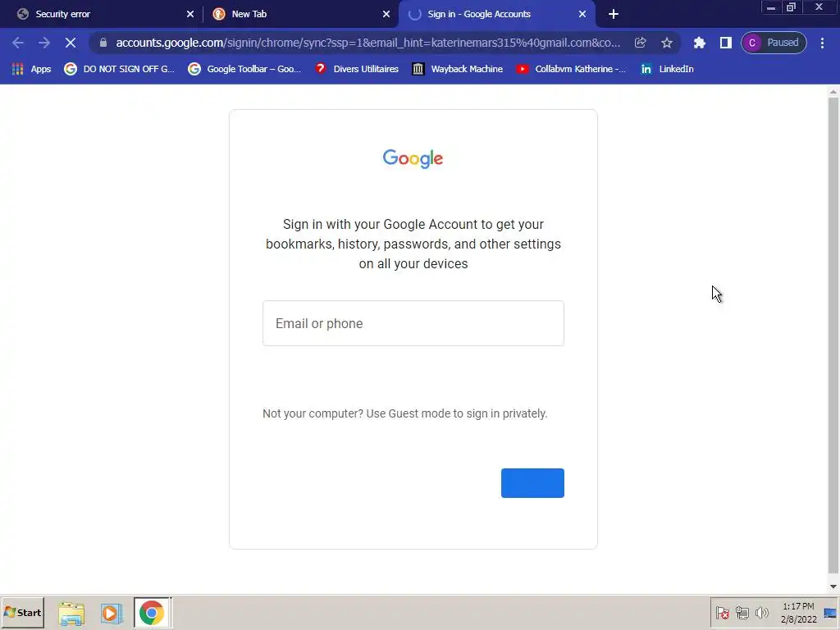Screen dimensions: 840x630
Task: Open the Extensions puzzle icon
Action: coord(699,43)
